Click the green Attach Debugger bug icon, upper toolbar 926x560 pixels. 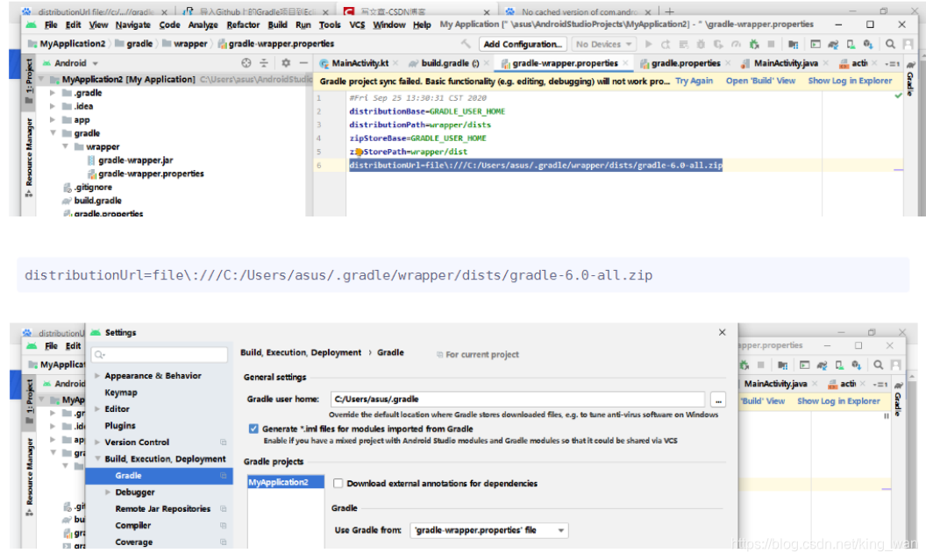tap(754, 45)
